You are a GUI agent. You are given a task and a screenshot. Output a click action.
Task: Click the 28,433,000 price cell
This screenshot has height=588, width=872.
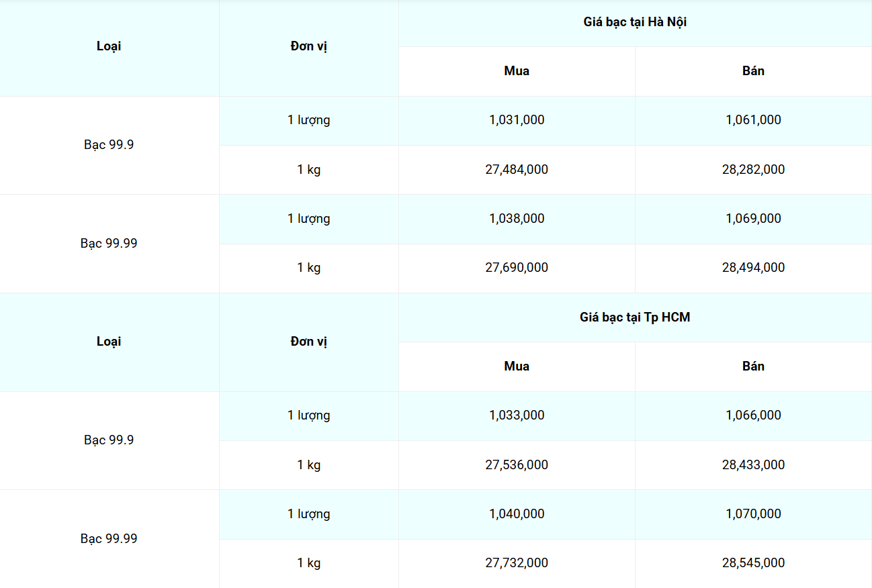[753, 464]
